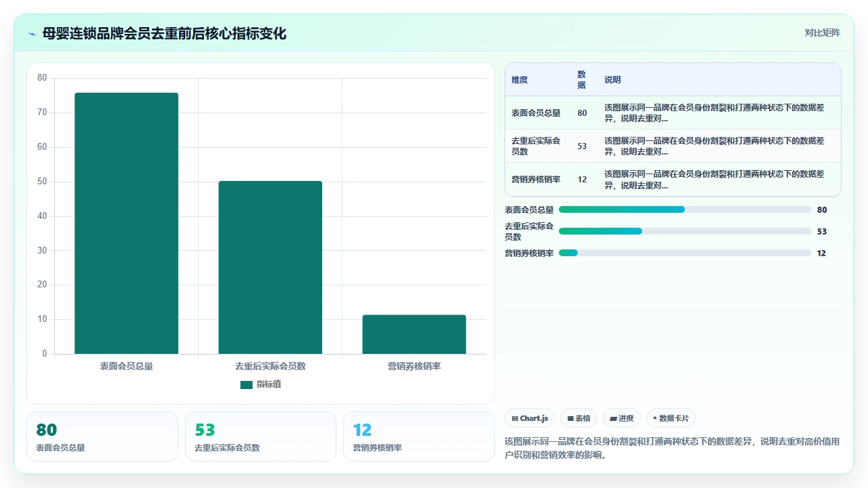Click the 营销券核销率 progress bar
The height and width of the screenshot is (488, 868).
tap(685, 253)
